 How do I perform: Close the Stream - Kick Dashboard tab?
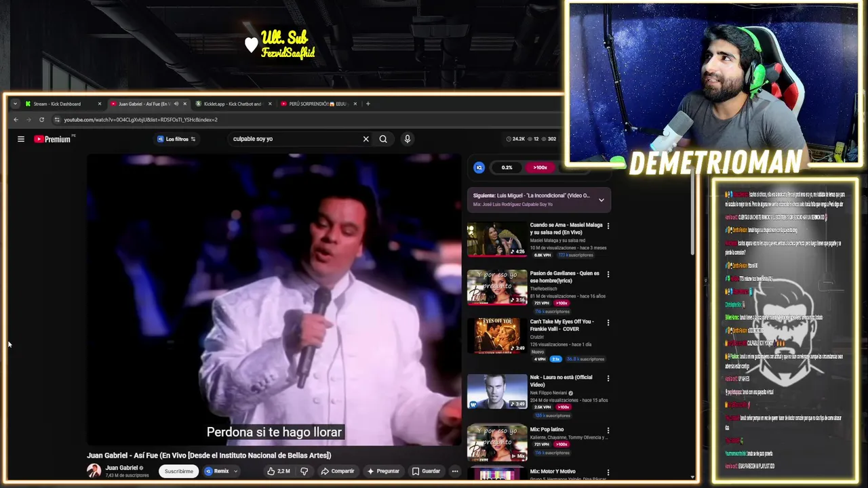coord(99,104)
